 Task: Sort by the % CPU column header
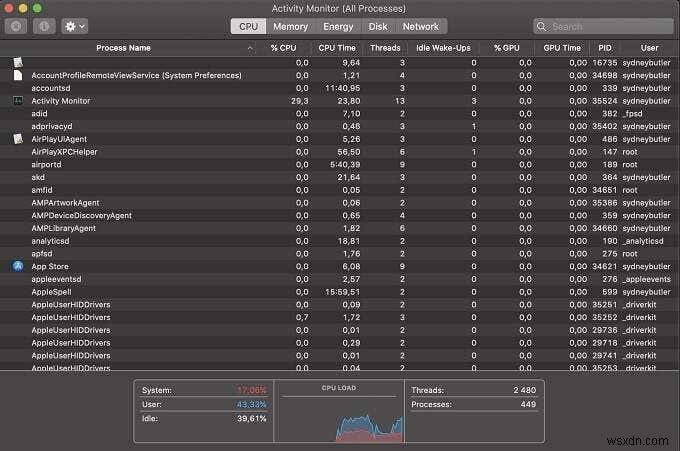click(x=283, y=48)
